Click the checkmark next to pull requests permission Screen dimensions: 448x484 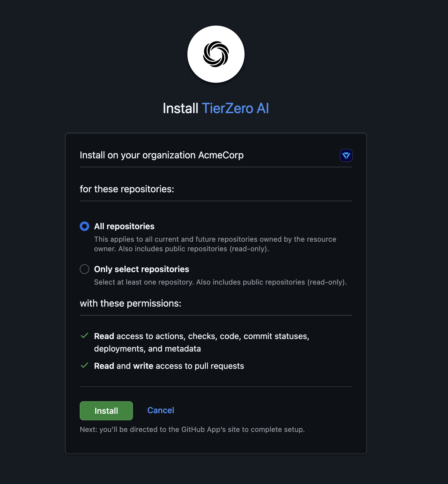pos(84,366)
